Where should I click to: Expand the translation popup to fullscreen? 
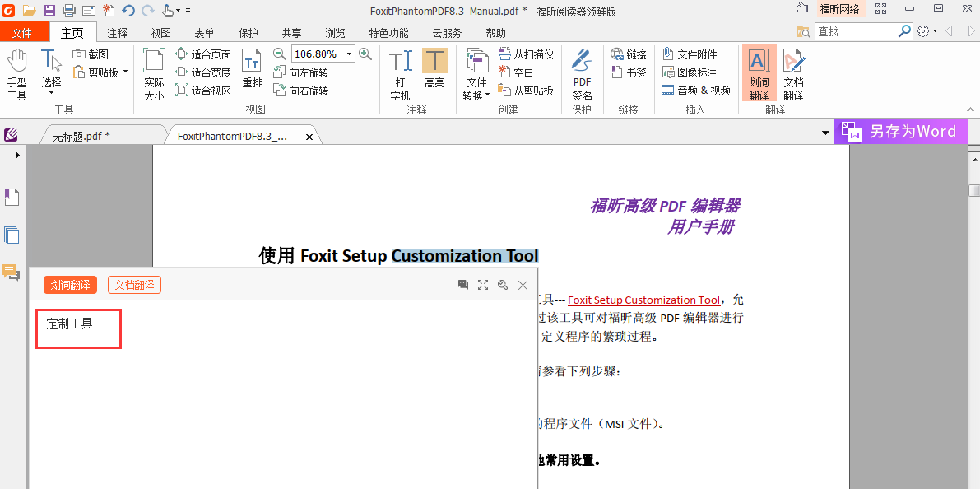[x=482, y=285]
